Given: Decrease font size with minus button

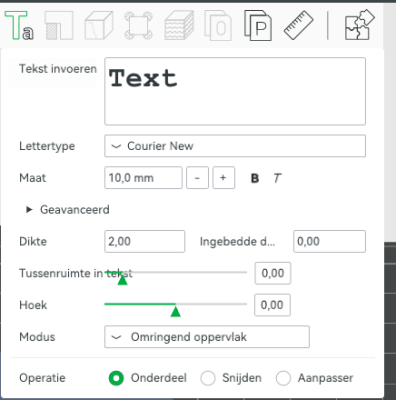Looking at the screenshot, I should tap(197, 178).
